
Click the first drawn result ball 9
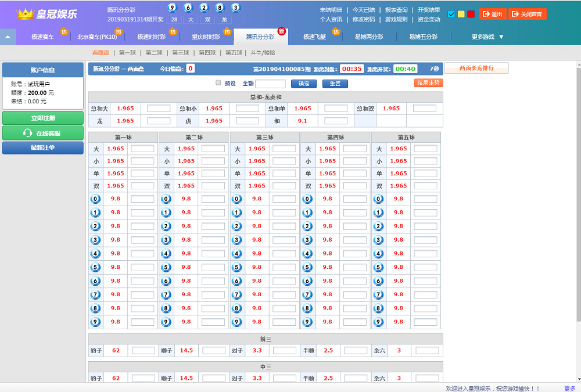coord(171,8)
